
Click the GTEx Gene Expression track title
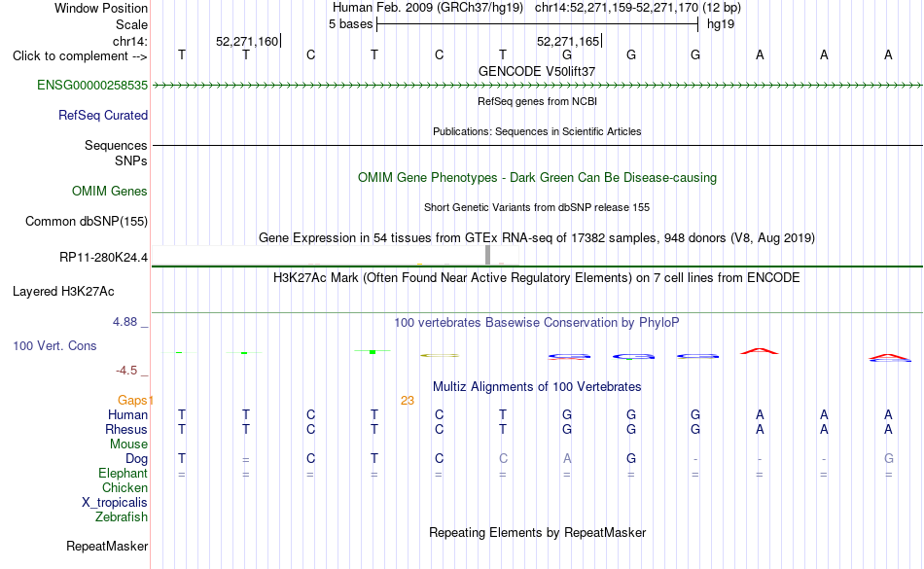click(537, 238)
